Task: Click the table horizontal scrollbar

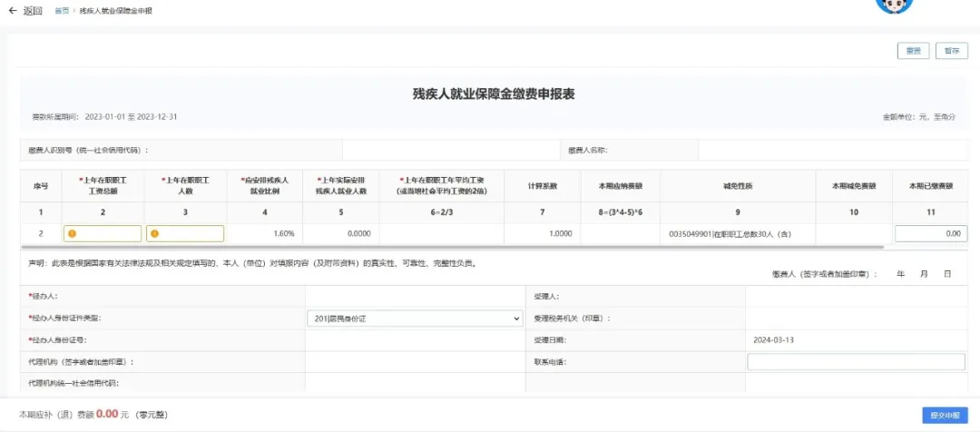Action: pyautogui.click(x=452, y=247)
